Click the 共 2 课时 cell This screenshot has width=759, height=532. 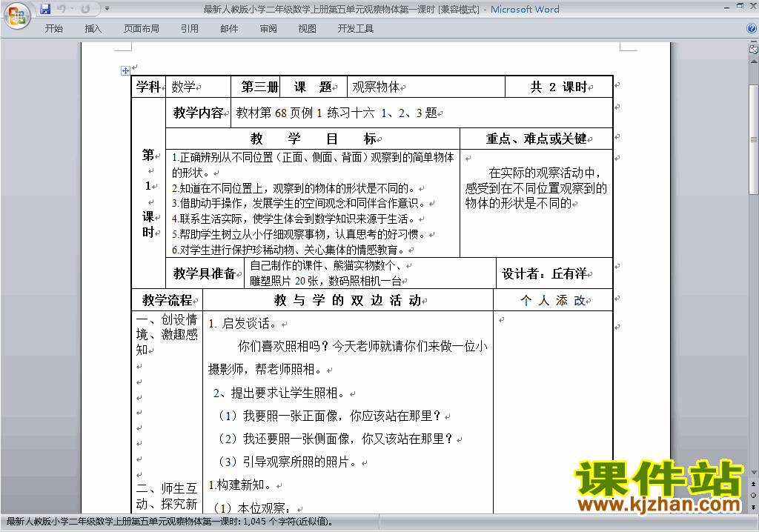pos(559,87)
